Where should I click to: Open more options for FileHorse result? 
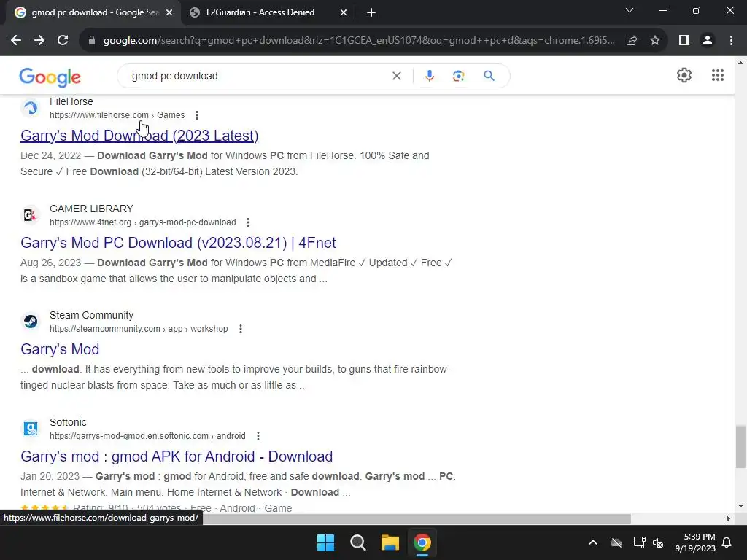[x=197, y=115]
